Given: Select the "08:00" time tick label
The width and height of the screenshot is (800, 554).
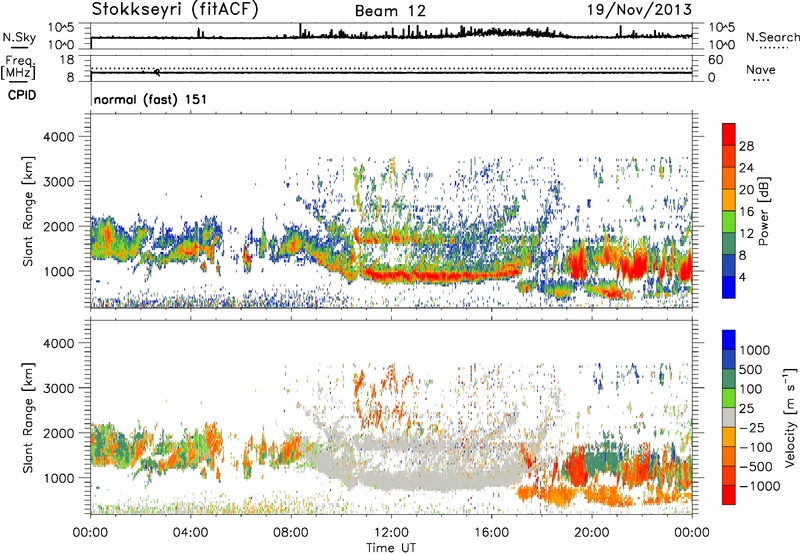Looking at the screenshot, I should [291, 533].
